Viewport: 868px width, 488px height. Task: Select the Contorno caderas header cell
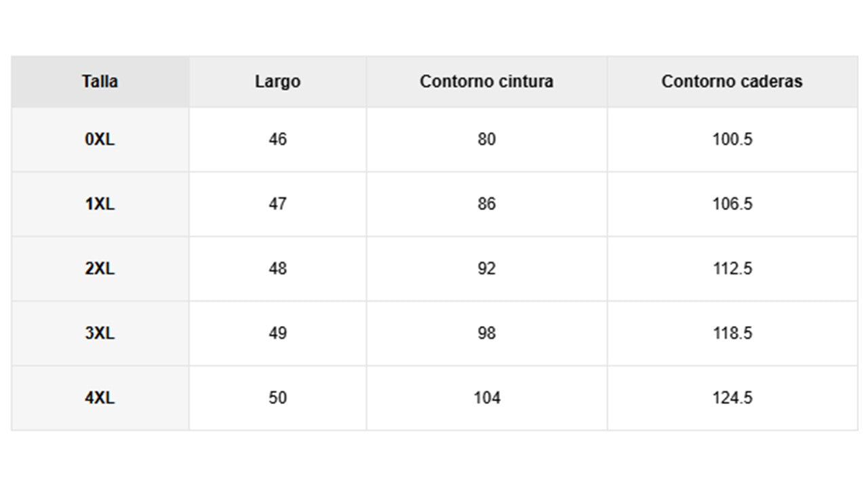click(x=732, y=81)
